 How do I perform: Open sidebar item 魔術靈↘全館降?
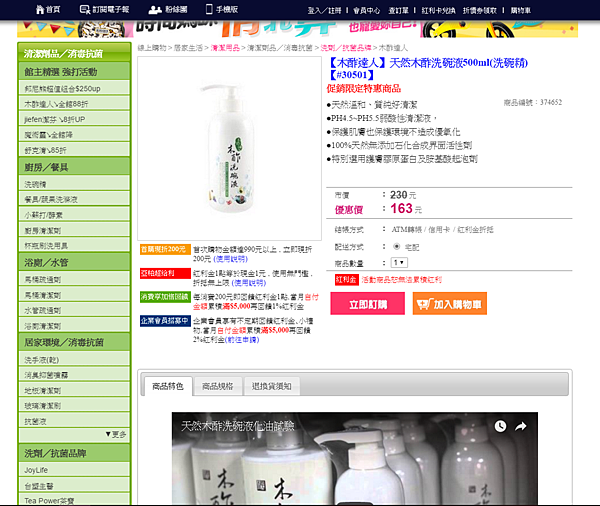[x=74, y=135]
